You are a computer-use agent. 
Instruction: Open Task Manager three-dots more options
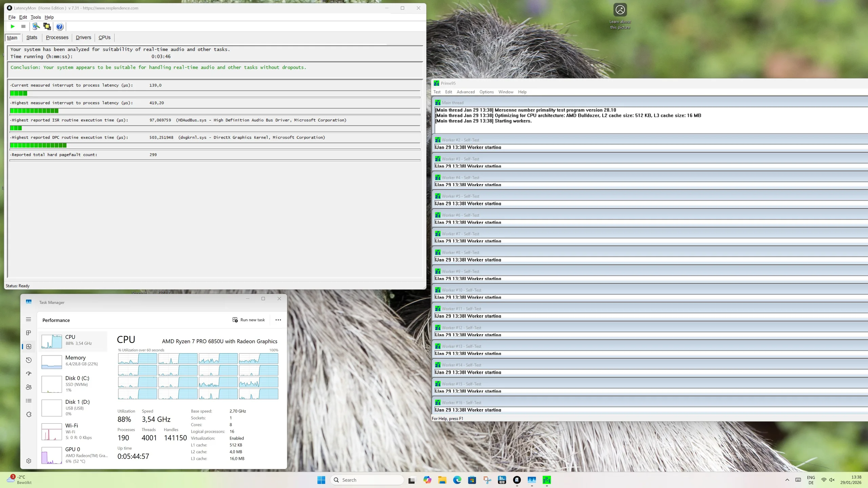pyautogui.click(x=278, y=320)
